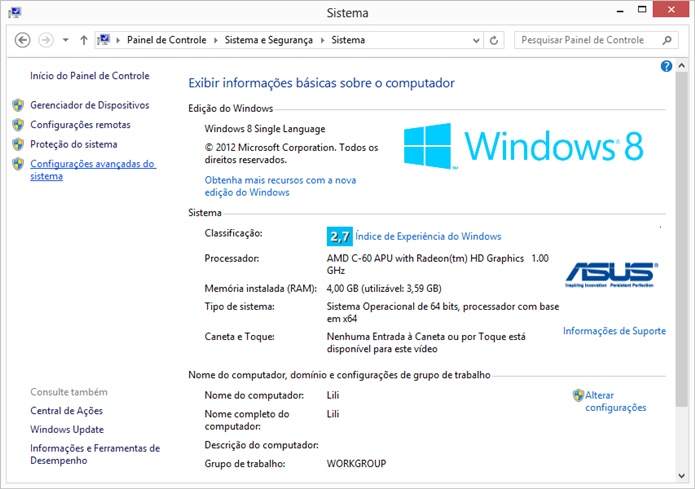Open Configurações avançadas do sistema link

pos(93,170)
